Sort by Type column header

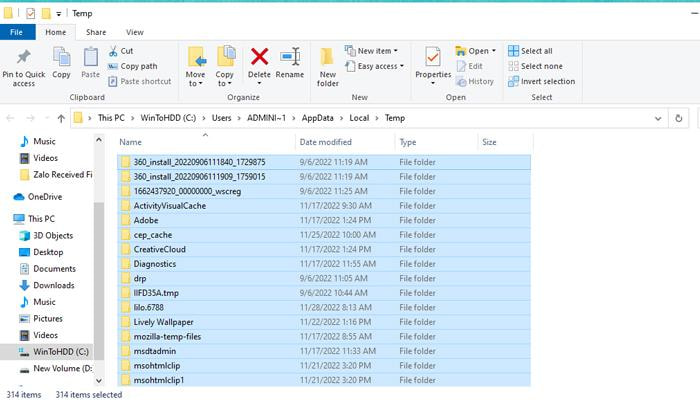436,142
